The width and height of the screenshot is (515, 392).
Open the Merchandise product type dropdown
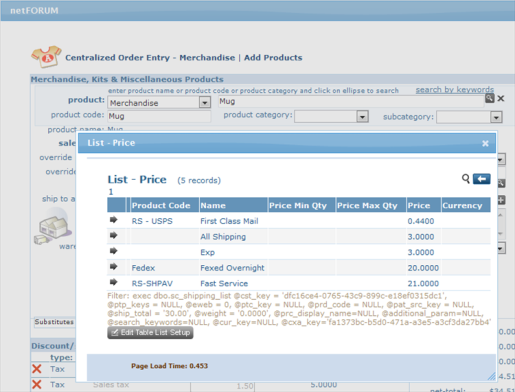point(205,102)
